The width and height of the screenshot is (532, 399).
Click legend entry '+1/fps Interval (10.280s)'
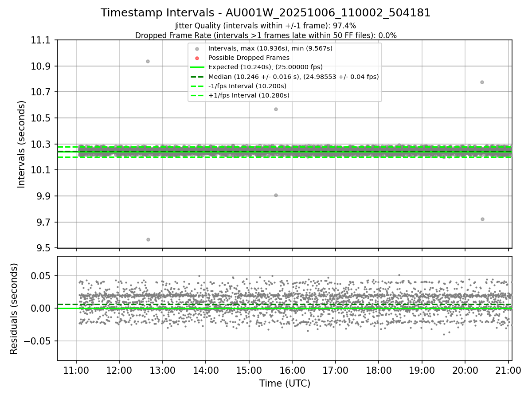pos(249,95)
